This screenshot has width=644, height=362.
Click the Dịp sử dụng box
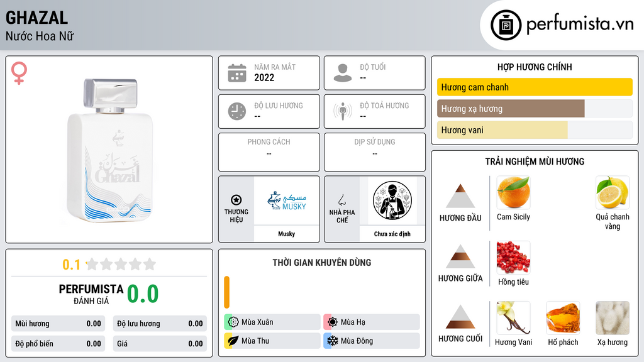click(375, 152)
